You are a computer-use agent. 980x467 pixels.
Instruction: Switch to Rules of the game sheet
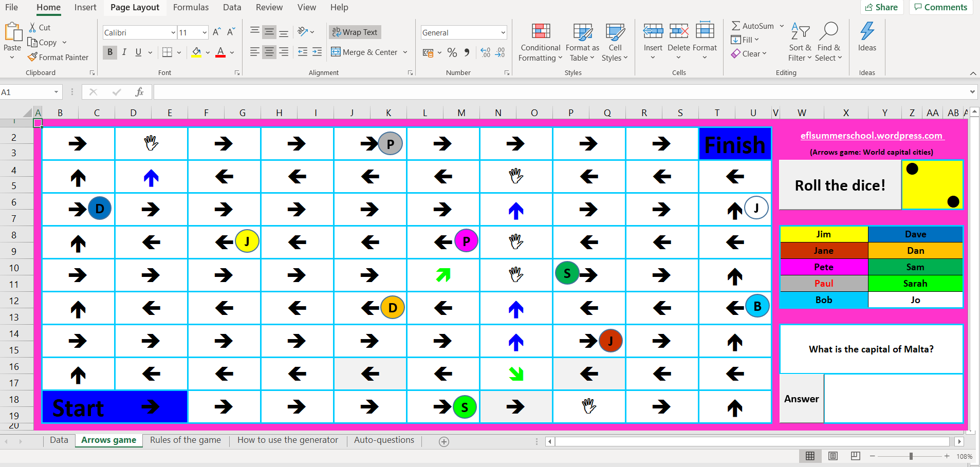click(x=185, y=440)
